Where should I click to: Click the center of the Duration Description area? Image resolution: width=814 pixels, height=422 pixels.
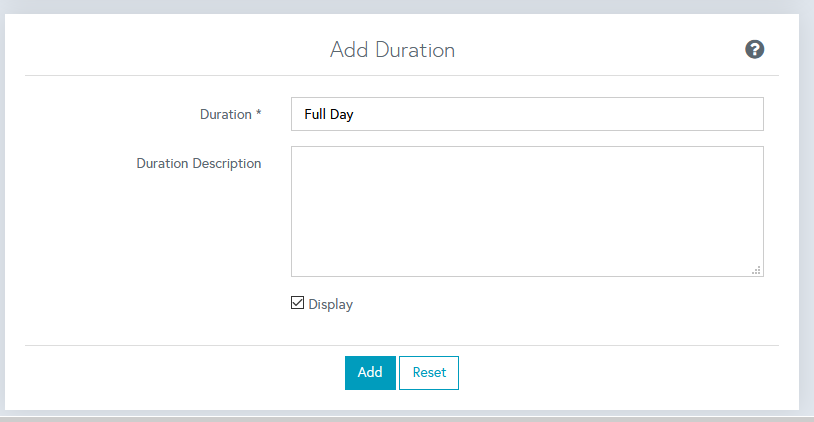(x=527, y=211)
